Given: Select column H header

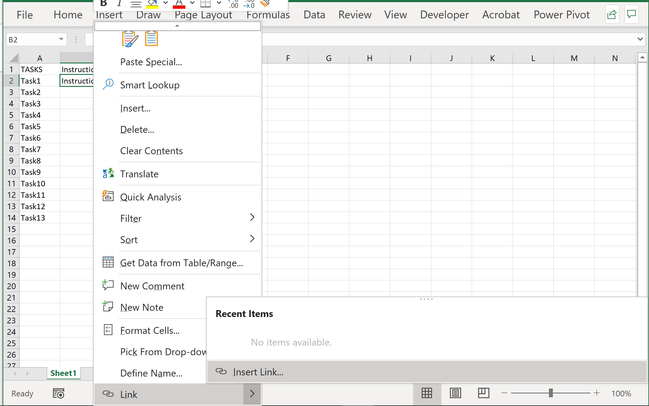Looking at the screenshot, I should coord(369,58).
